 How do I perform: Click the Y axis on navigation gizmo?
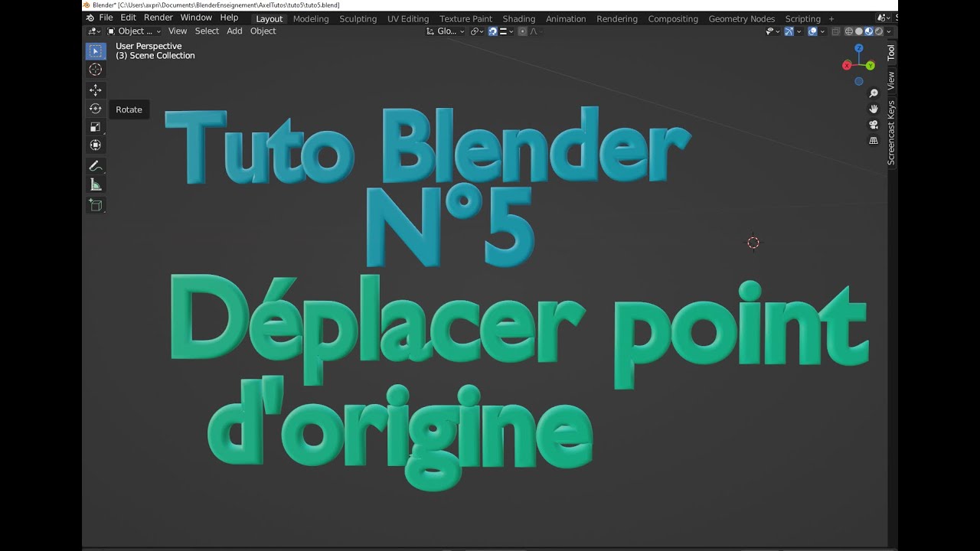(870, 66)
